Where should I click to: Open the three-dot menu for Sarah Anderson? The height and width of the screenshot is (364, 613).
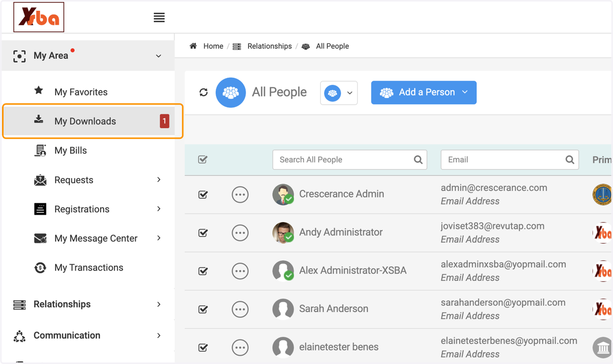[x=240, y=309]
